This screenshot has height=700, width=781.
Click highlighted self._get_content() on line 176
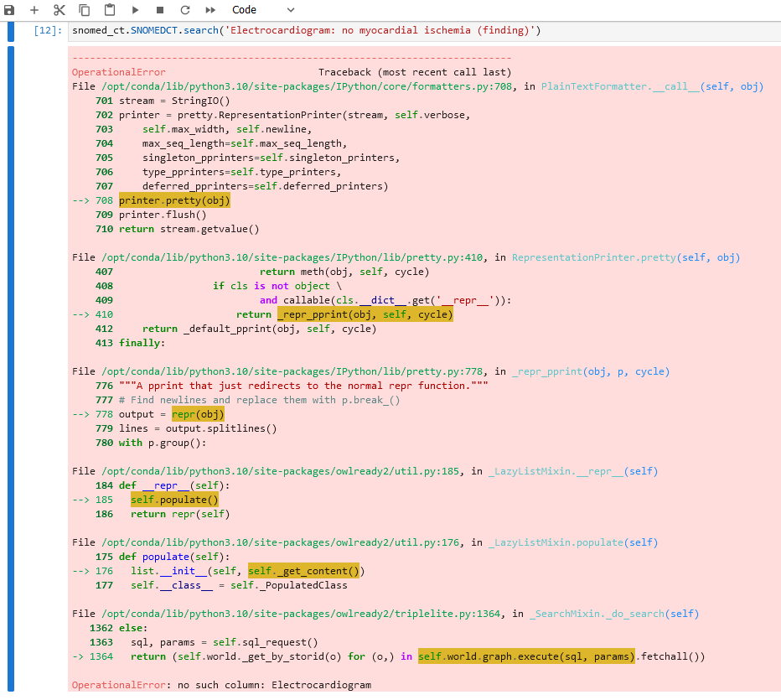(x=305, y=571)
